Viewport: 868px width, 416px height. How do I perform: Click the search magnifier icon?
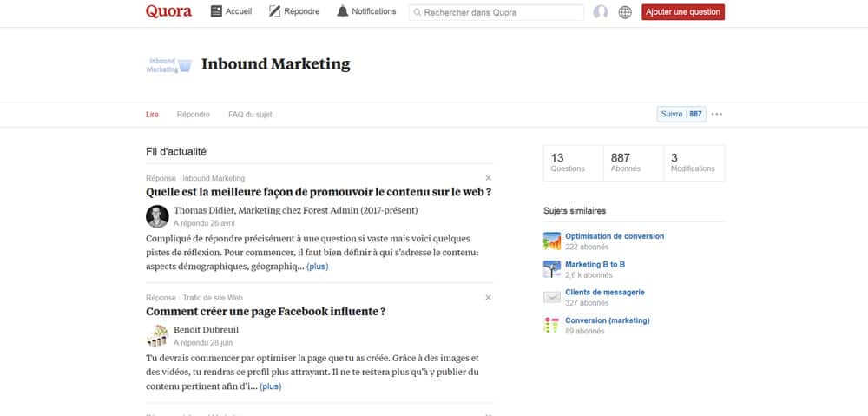(418, 12)
